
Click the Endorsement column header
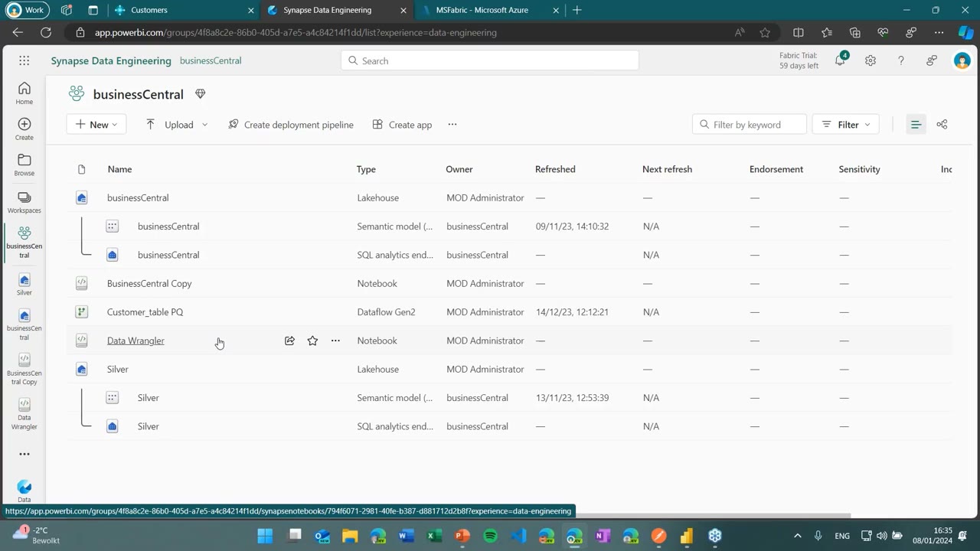tap(776, 169)
